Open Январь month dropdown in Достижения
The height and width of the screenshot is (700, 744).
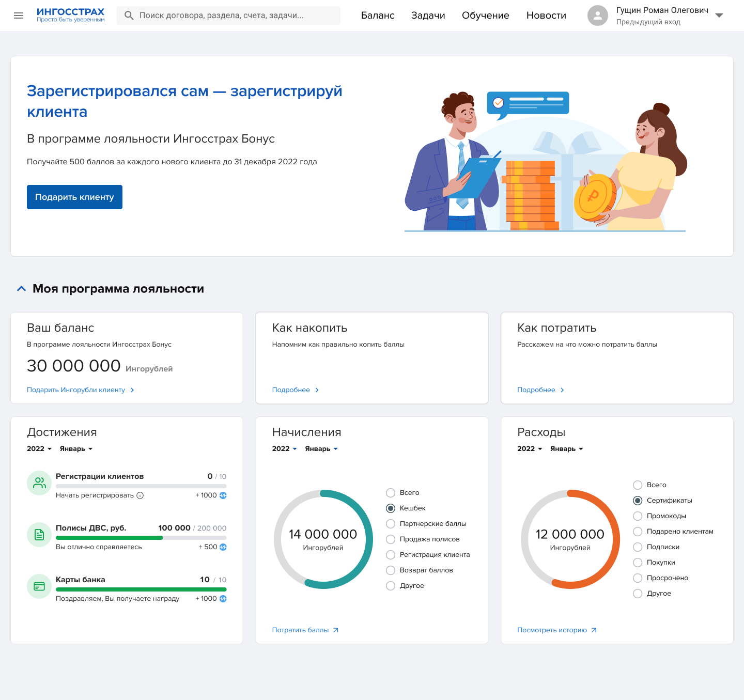pos(76,449)
